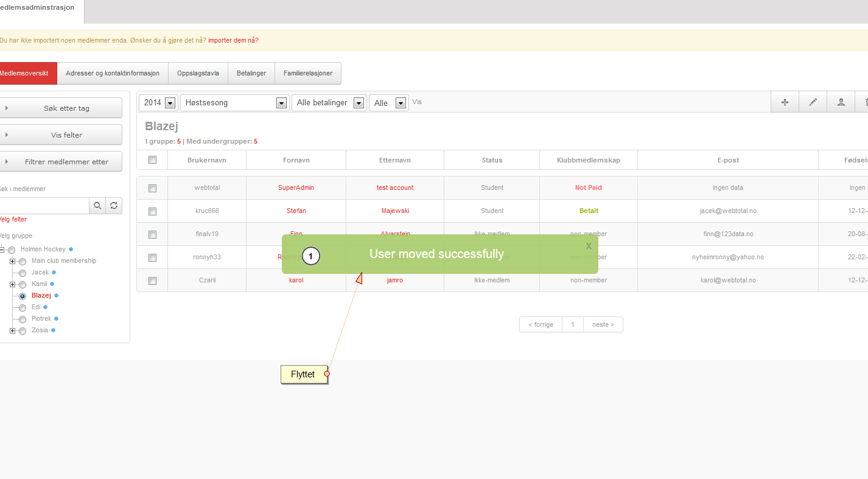The height and width of the screenshot is (479, 868).
Task: Click the Majewski last name cell
Action: (395, 211)
